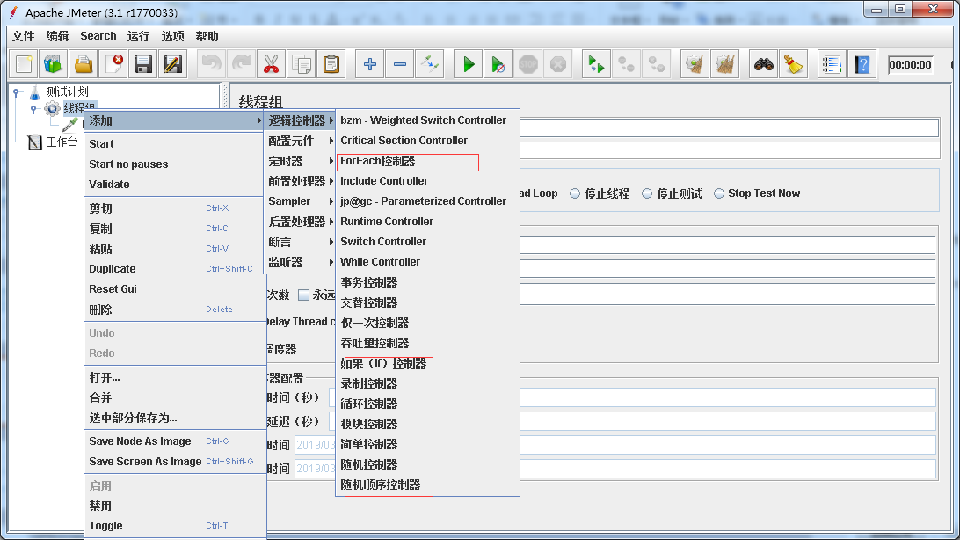The height and width of the screenshot is (540, 961).
Task: Select 工作台 tree item
Action: (x=61, y=142)
